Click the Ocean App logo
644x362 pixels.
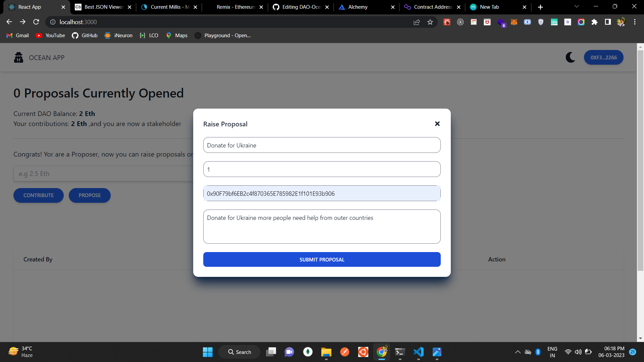click(x=18, y=57)
